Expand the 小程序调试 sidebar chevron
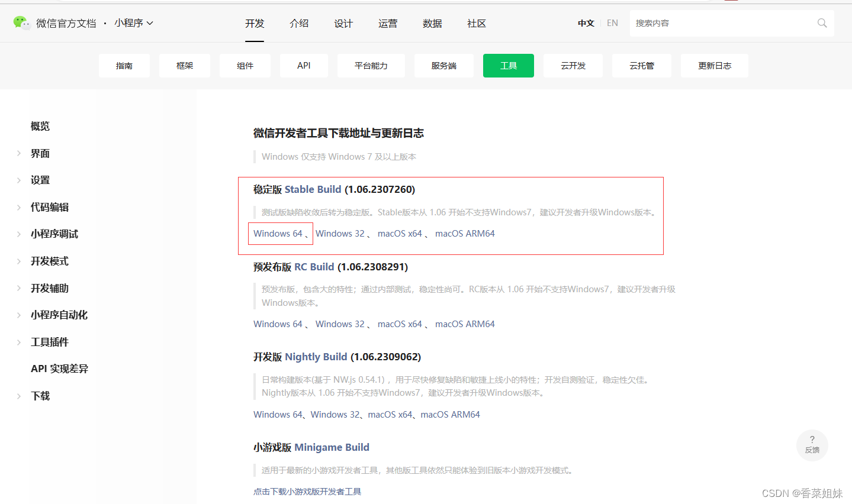This screenshot has height=504, width=852. [x=19, y=234]
